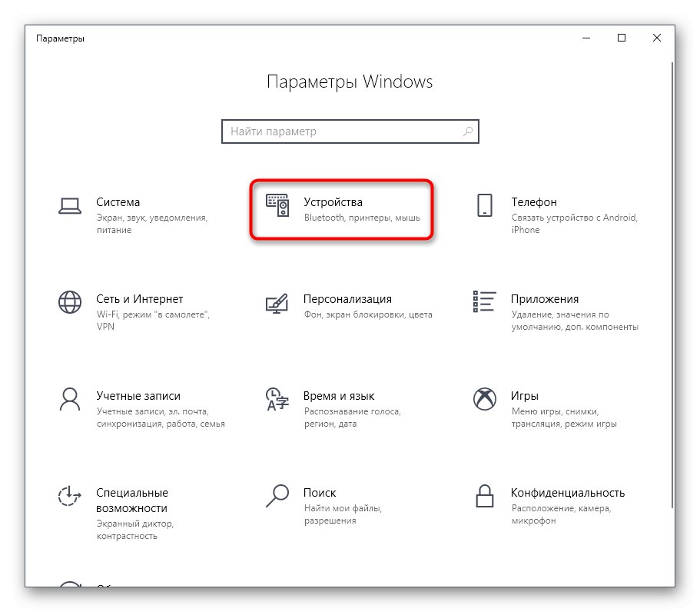Image resolution: width=700 pixels, height=612 pixels.
Task: Open the Телефон settings title
Action: tap(534, 202)
